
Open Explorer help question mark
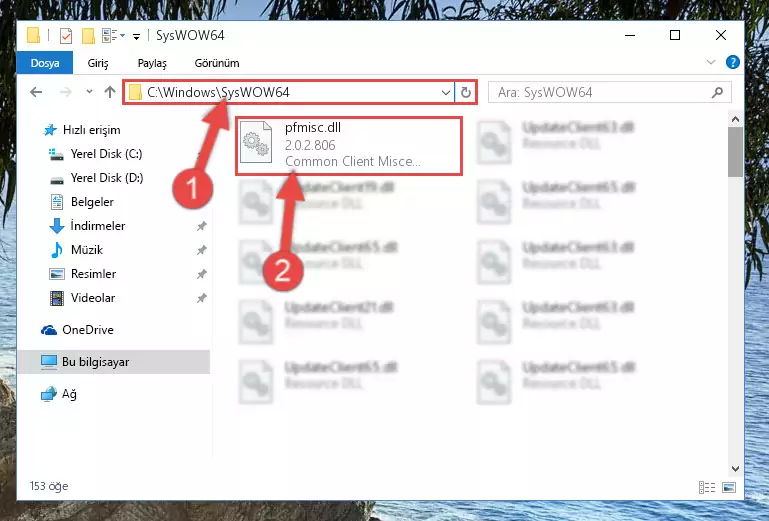(x=733, y=62)
